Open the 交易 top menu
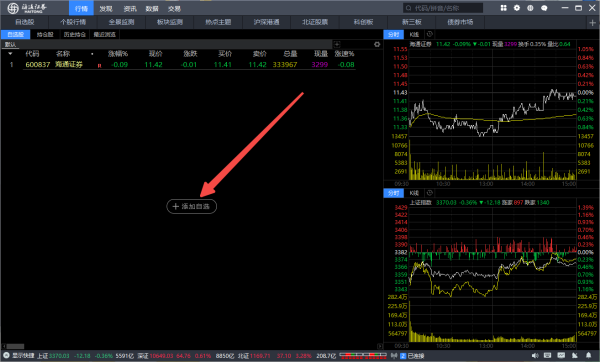Viewport: 600px width, 362px height. coord(174,8)
